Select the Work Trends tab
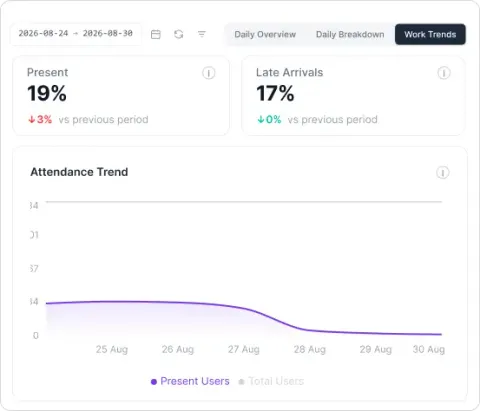Viewport: 480px width, 411px height. click(430, 34)
